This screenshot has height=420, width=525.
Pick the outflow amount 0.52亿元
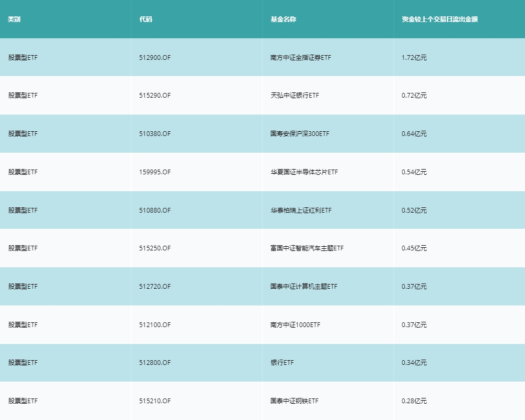(x=414, y=211)
